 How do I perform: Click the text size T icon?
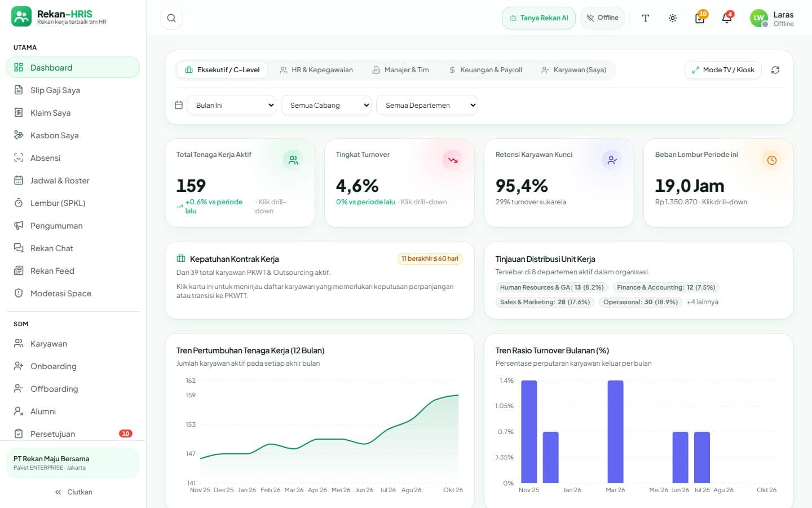[x=646, y=18]
